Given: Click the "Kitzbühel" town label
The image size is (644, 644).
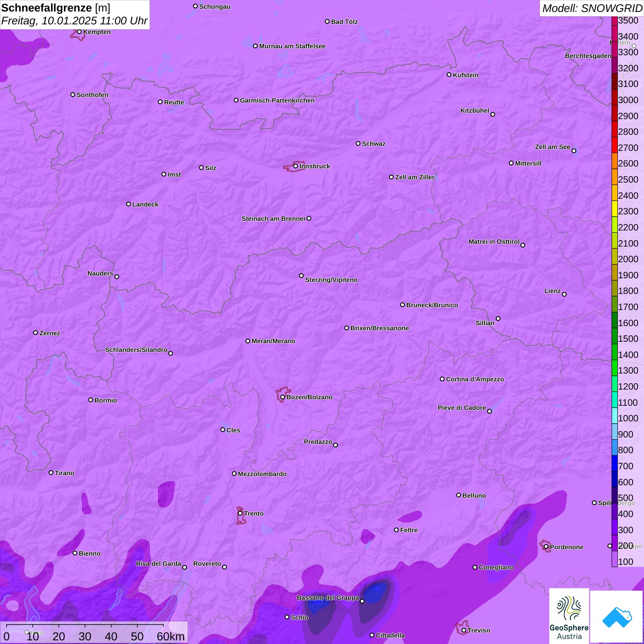Looking at the screenshot, I should coord(475,110).
